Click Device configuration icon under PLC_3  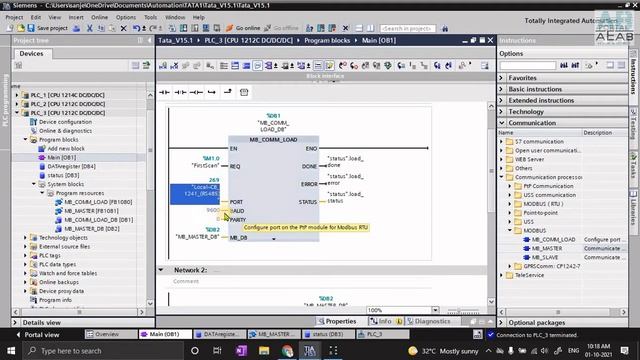pos(33,122)
